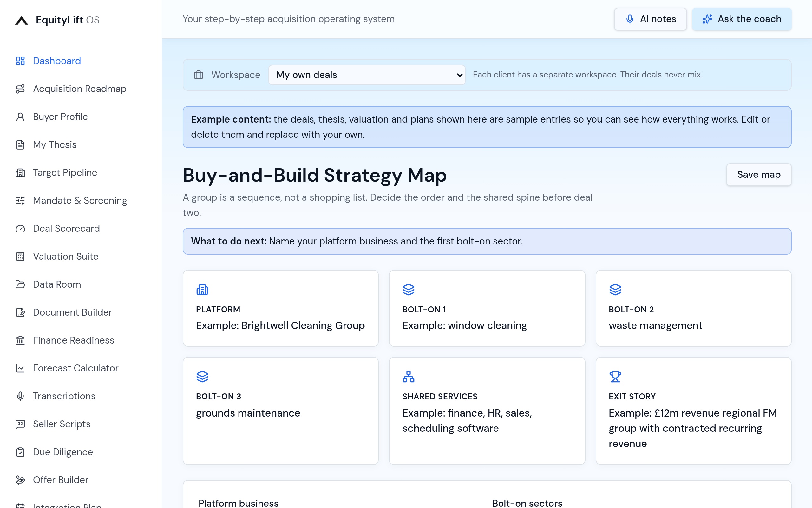This screenshot has width=812, height=508.
Task: Click the Deal Scorecard gauge icon
Action: point(20,229)
